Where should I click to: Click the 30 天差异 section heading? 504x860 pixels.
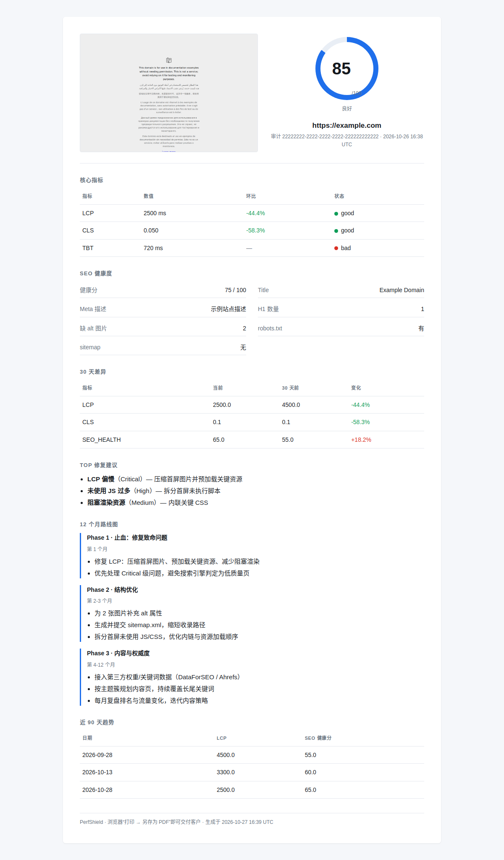click(93, 372)
